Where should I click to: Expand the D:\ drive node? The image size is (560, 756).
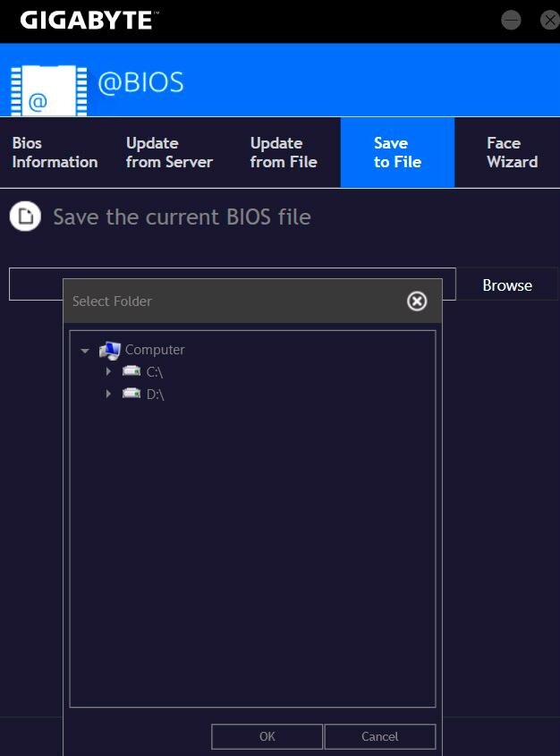108,394
